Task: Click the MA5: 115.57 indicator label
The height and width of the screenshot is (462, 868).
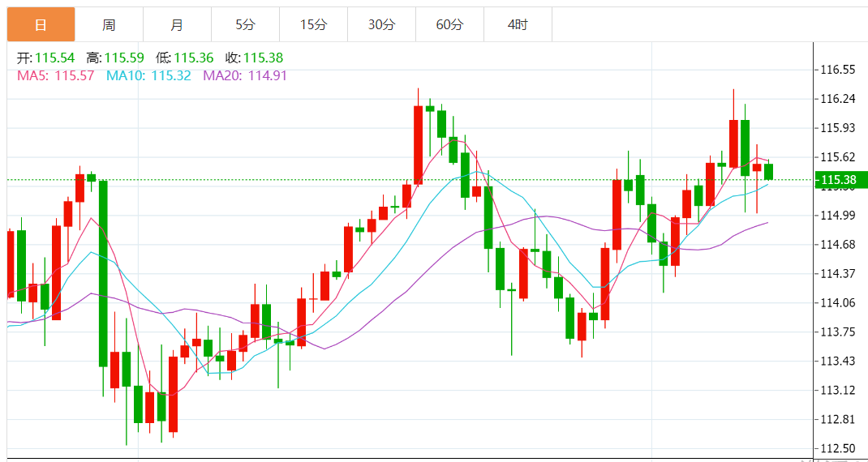Action: pos(55,75)
